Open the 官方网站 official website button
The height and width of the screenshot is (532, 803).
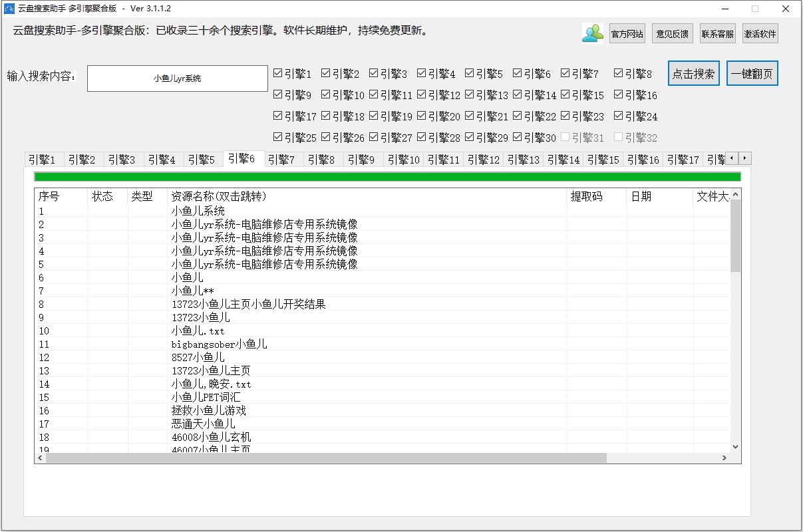pos(627,34)
